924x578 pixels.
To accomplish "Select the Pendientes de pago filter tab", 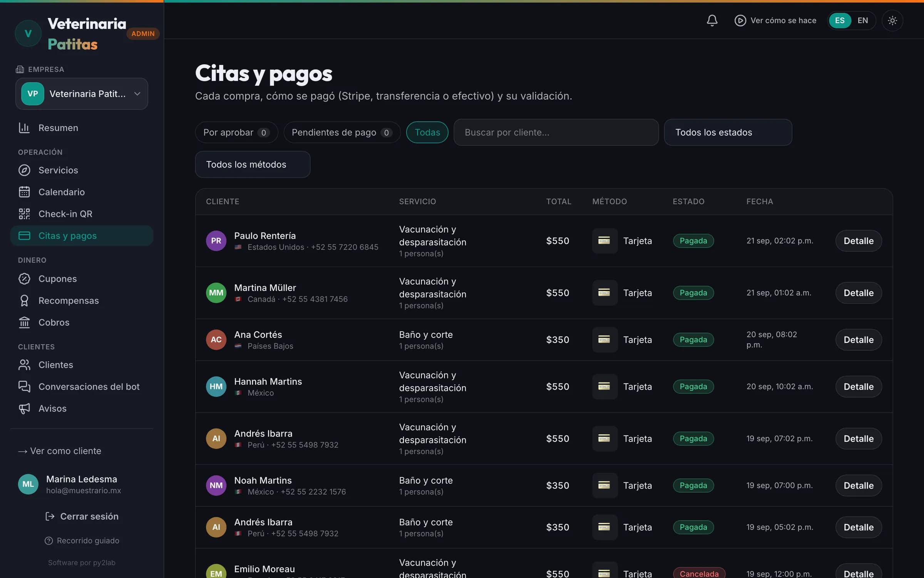I will pos(342,132).
